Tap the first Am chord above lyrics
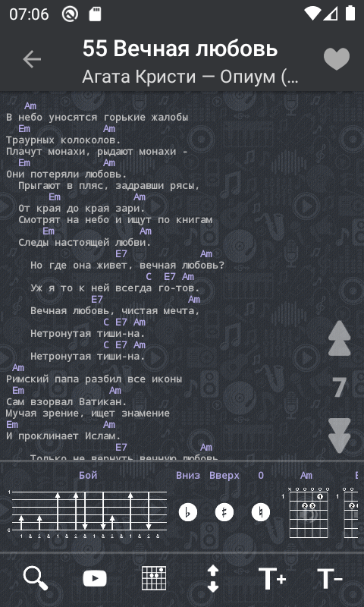 [x=30, y=106]
